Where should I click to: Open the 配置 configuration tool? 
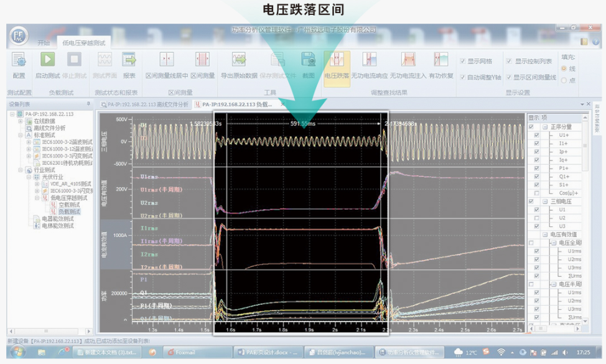pos(19,65)
